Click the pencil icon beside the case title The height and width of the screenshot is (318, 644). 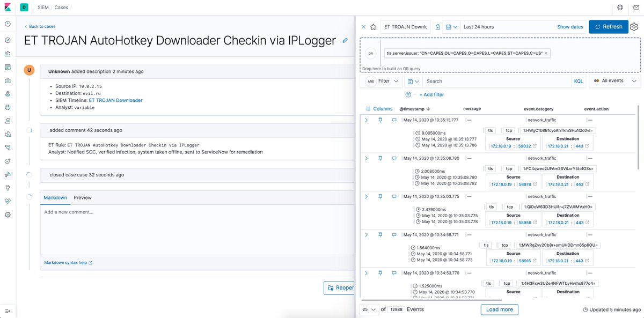coord(345,40)
